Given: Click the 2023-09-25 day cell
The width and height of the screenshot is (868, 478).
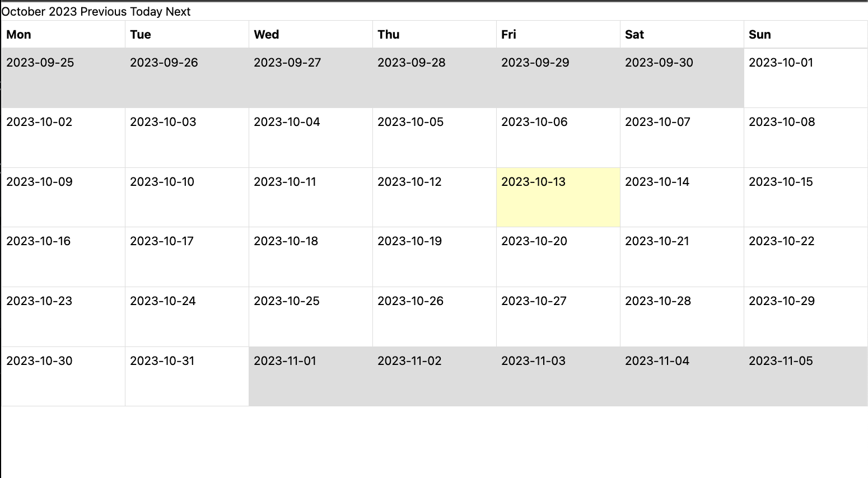Looking at the screenshot, I should [63, 78].
